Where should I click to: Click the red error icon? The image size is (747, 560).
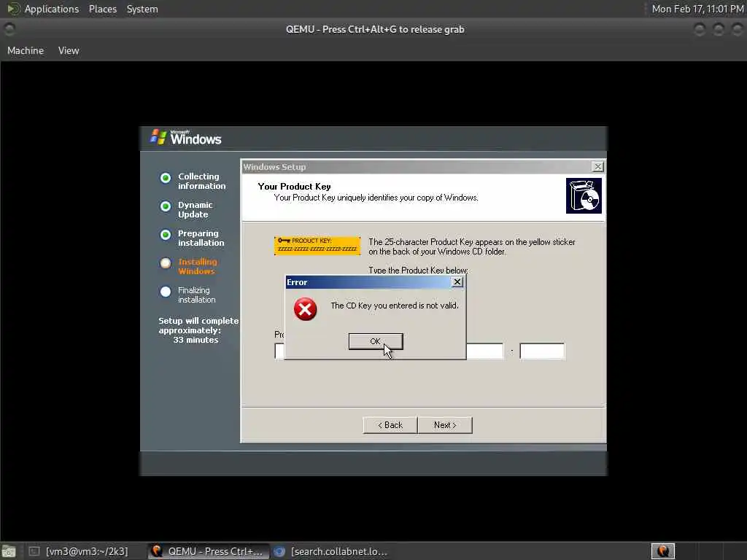(x=306, y=309)
